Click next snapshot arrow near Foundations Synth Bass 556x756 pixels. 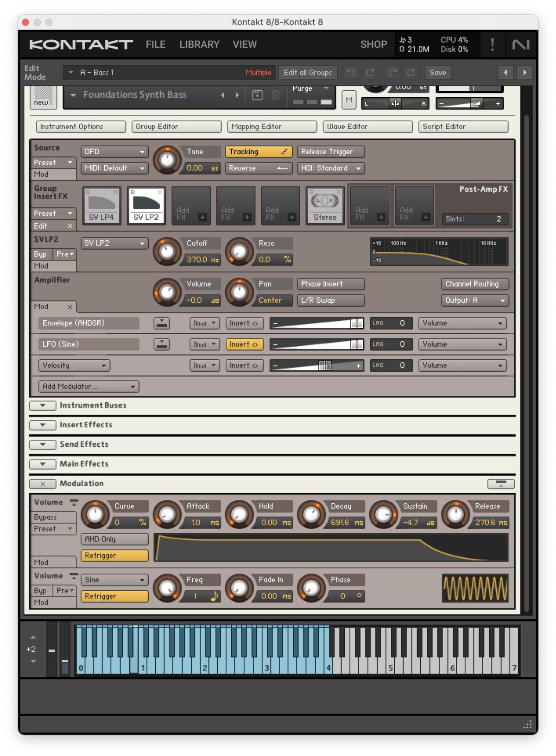237,95
